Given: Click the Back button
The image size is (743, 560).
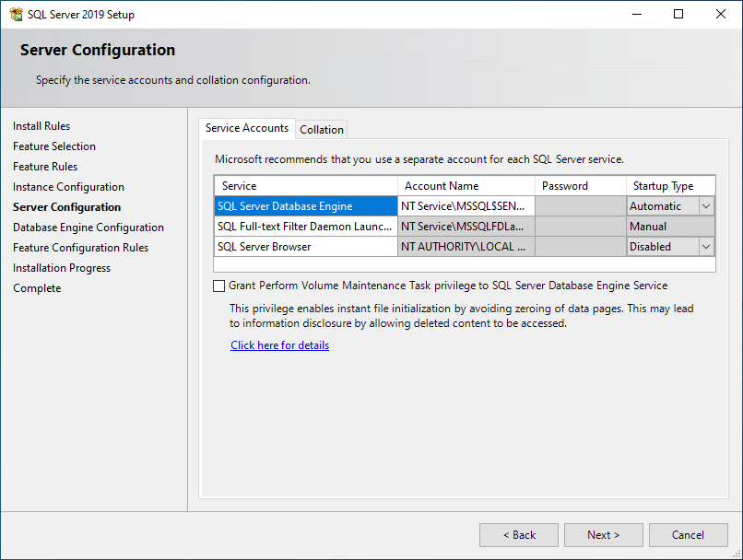Looking at the screenshot, I should tap(518, 534).
